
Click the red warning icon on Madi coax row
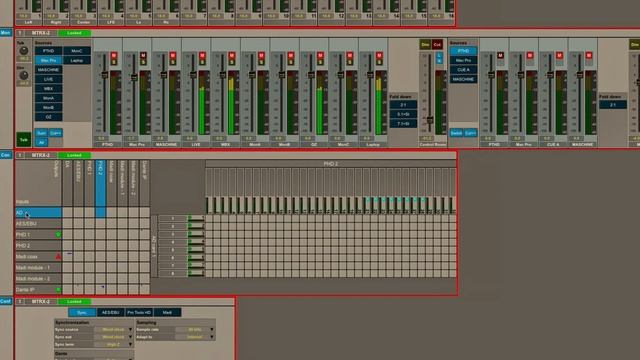coord(58,257)
